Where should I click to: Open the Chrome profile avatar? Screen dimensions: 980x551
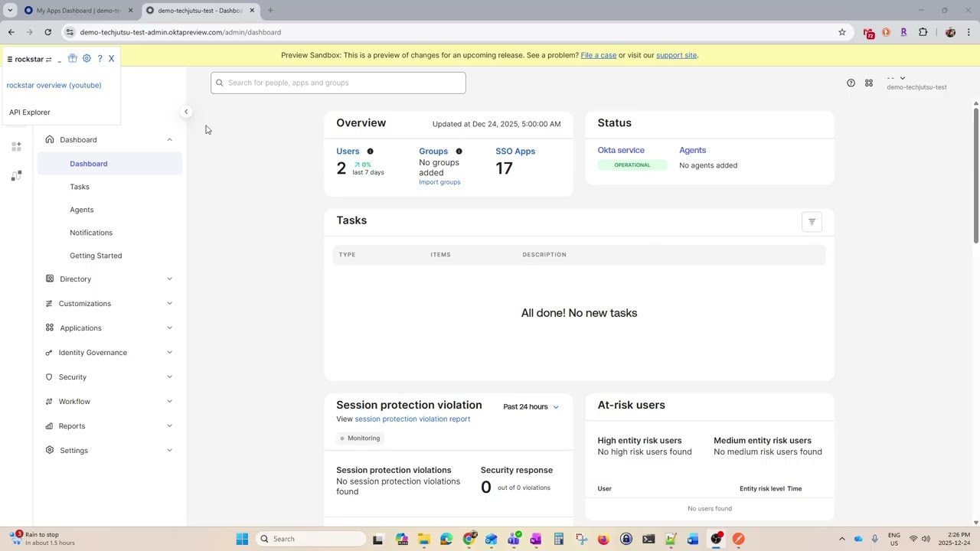click(x=950, y=32)
